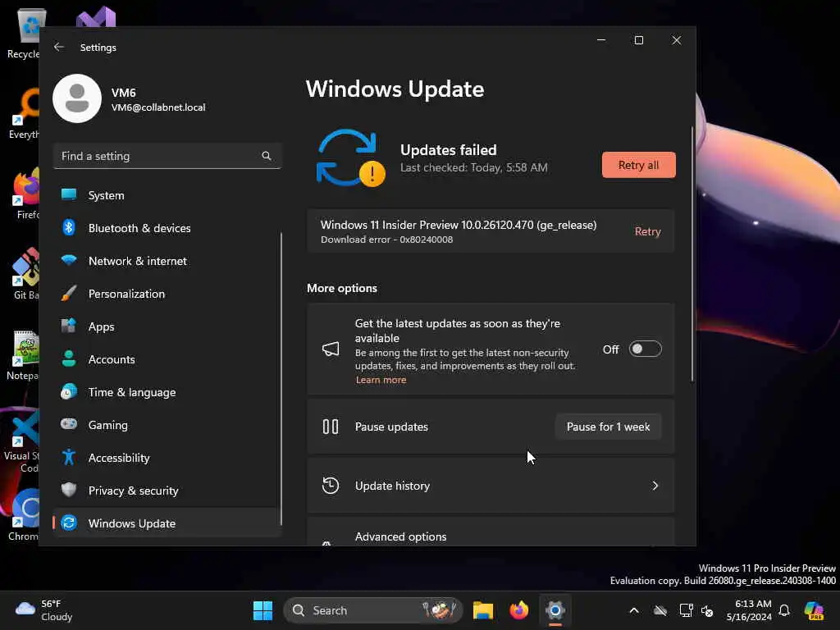Open Apps settings category
Image resolution: width=840 pixels, height=630 pixels.
click(167, 326)
